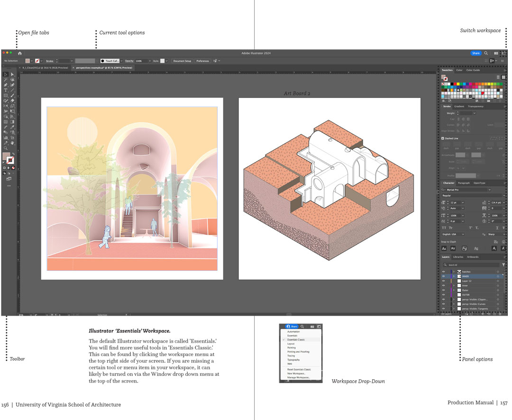Select the Type tool in toolbar
Image resolution: width=512 pixels, height=420 pixels.
click(6, 90)
